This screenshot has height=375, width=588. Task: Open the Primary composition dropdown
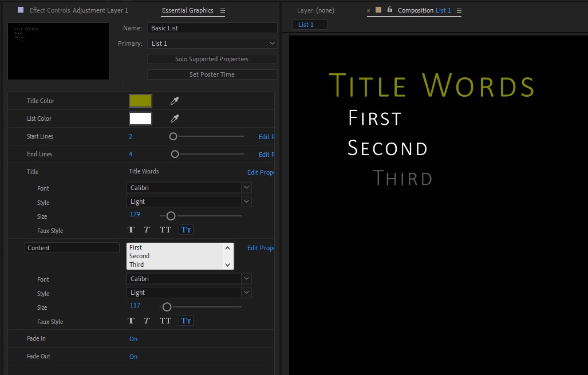[212, 43]
